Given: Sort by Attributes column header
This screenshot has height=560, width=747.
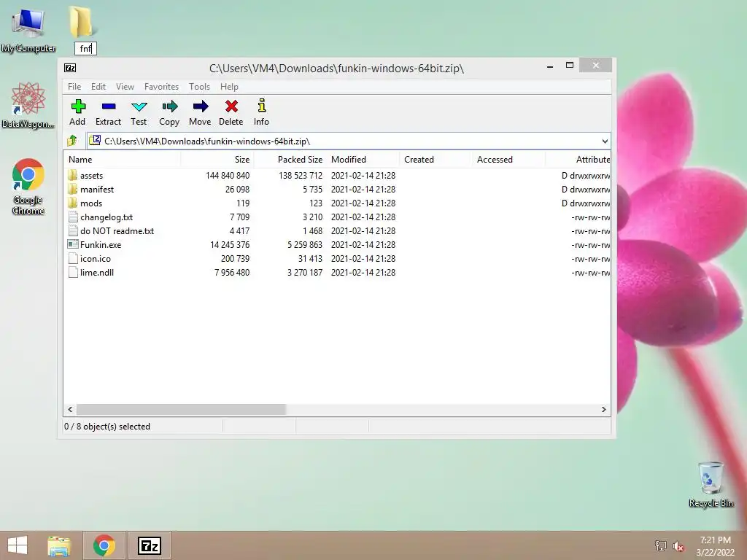Looking at the screenshot, I should (578, 160).
